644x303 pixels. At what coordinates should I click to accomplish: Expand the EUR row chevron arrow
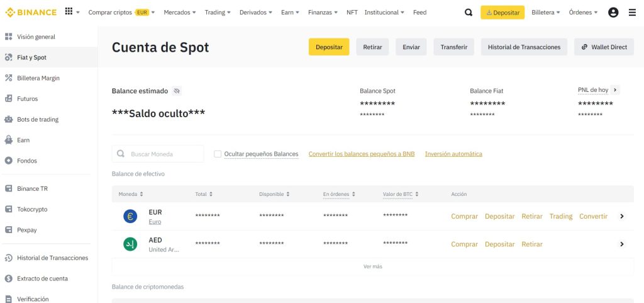(x=622, y=216)
